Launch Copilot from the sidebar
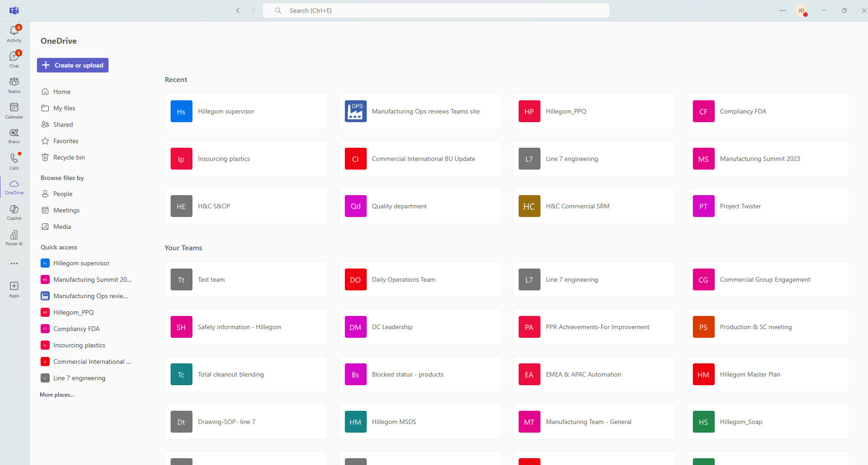Viewport: 868px width, 465px height. 14,212
